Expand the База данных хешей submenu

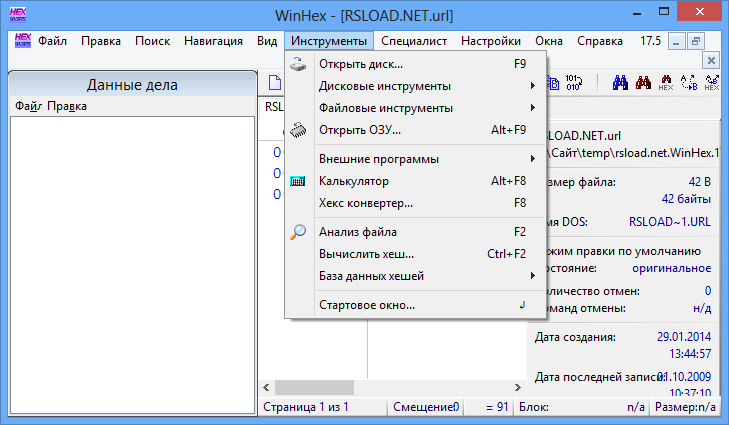pos(415,276)
